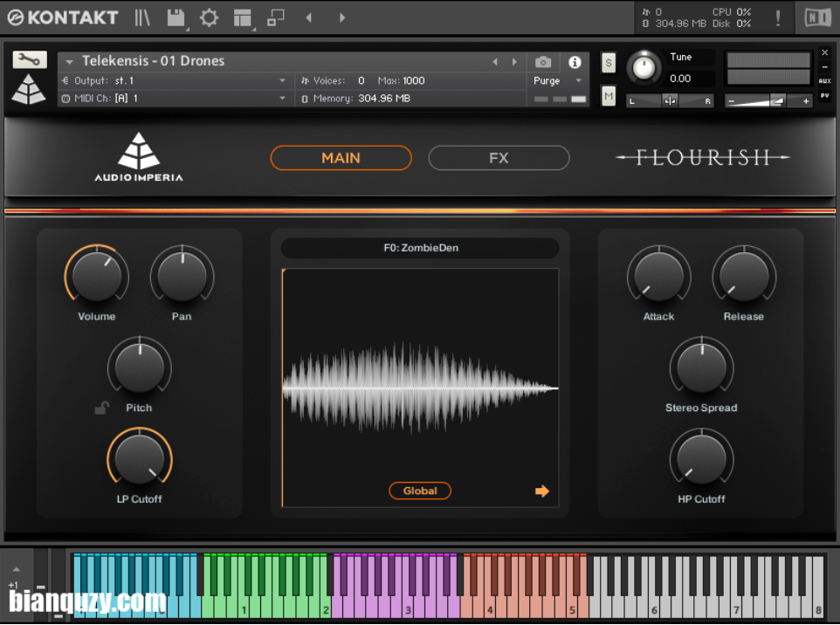Open the workspace layout icon
840x625 pixels.
pos(242,17)
